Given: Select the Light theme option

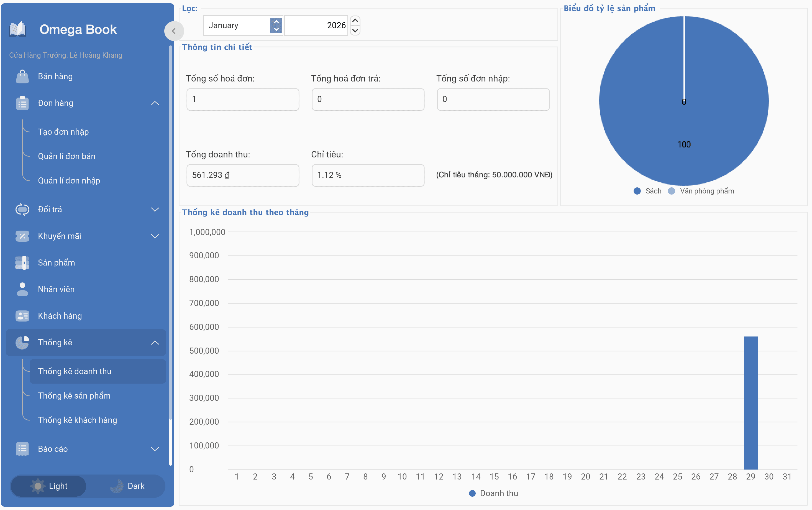Looking at the screenshot, I should tap(49, 486).
